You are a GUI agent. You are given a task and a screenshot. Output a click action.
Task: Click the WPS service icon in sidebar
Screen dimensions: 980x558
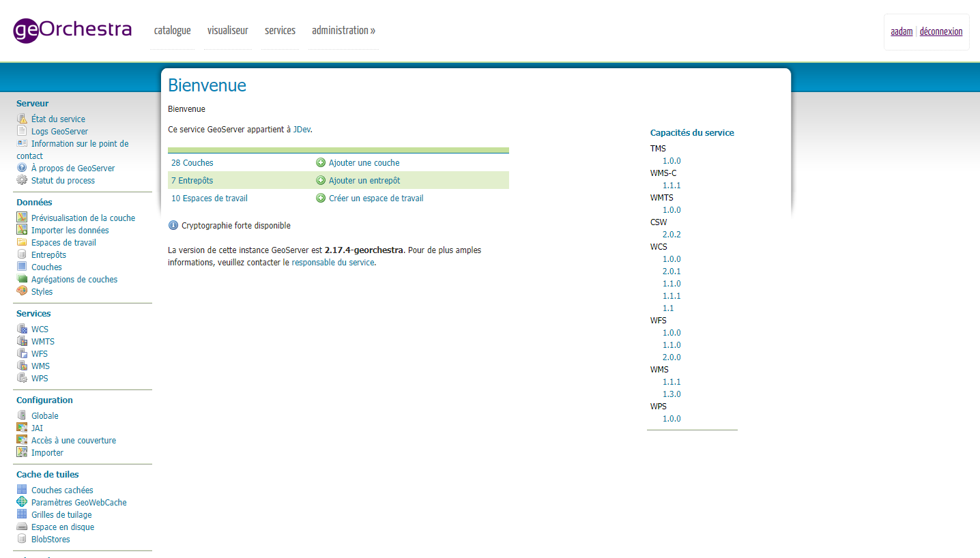tap(22, 378)
